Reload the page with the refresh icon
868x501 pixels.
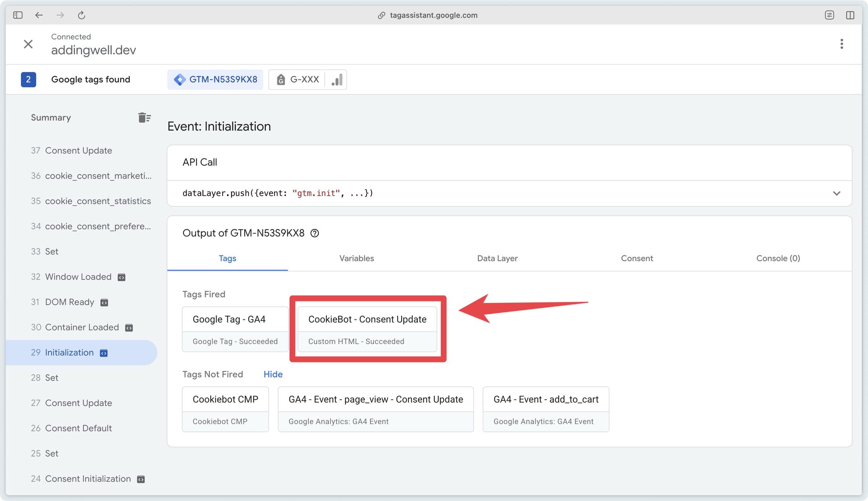[x=81, y=15]
